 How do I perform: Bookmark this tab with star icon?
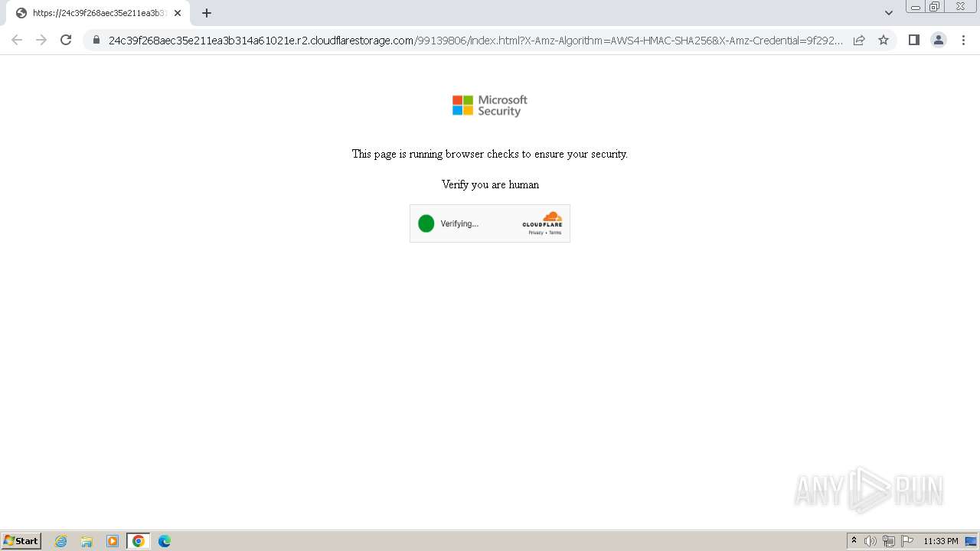(884, 40)
